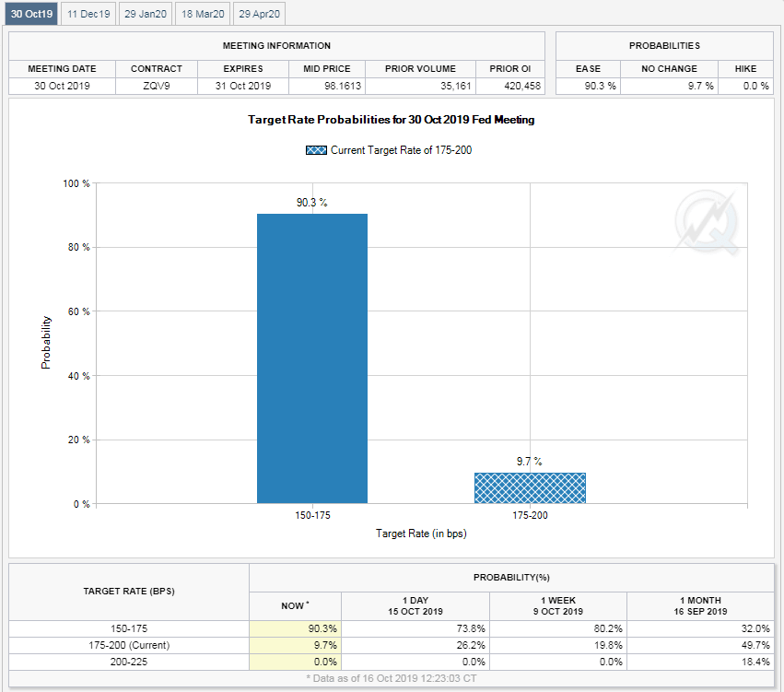The height and width of the screenshot is (692, 784).
Task: Click the solid blue 150-175 probability bar
Action: (311, 358)
